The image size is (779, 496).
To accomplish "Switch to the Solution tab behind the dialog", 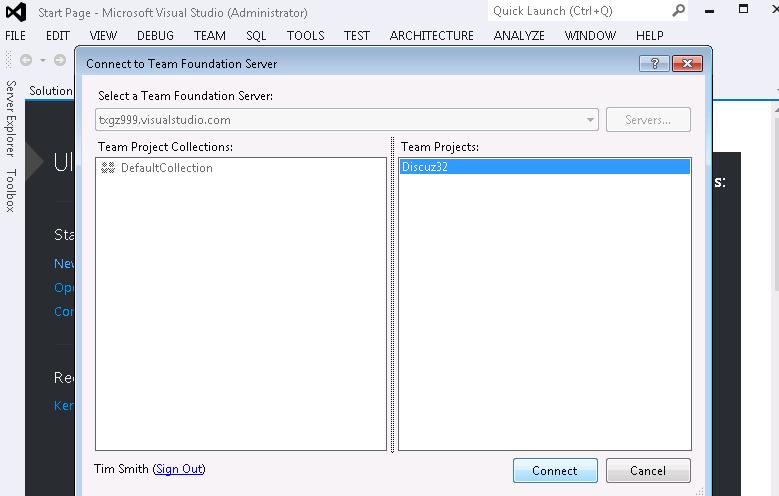I will click(50, 91).
